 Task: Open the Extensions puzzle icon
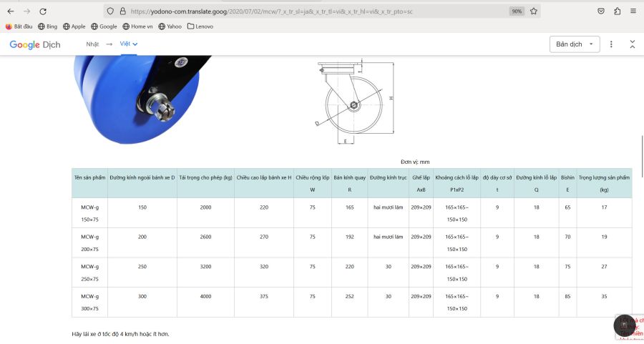click(618, 11)
